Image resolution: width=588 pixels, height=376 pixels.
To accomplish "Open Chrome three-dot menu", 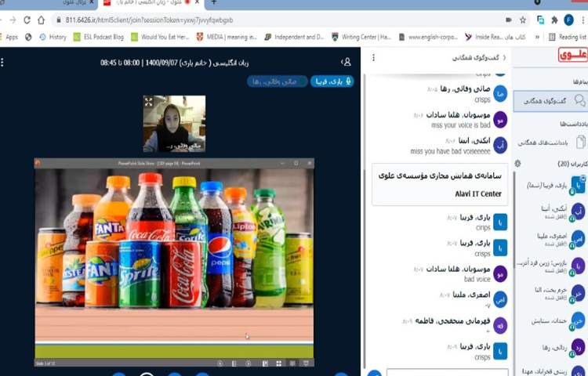I will (583, 20).
